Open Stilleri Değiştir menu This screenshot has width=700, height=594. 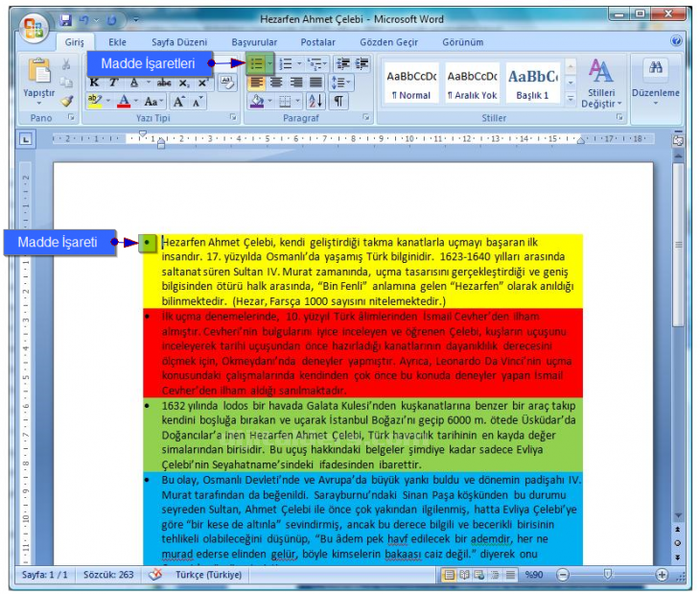click(601, 83)
